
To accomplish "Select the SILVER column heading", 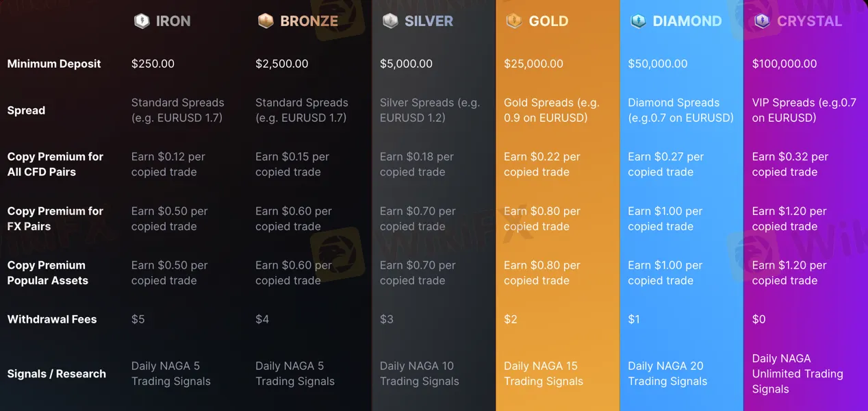I will point(429,21).
